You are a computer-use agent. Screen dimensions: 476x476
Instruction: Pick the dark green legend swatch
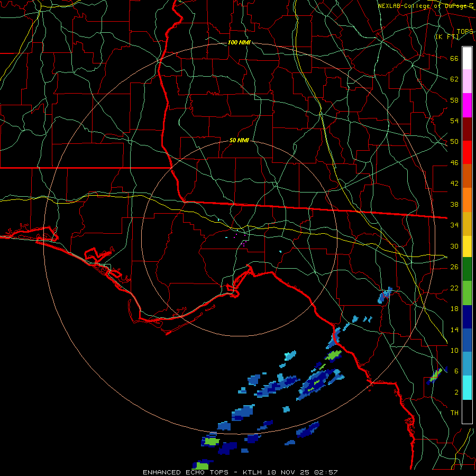[467, 269]
